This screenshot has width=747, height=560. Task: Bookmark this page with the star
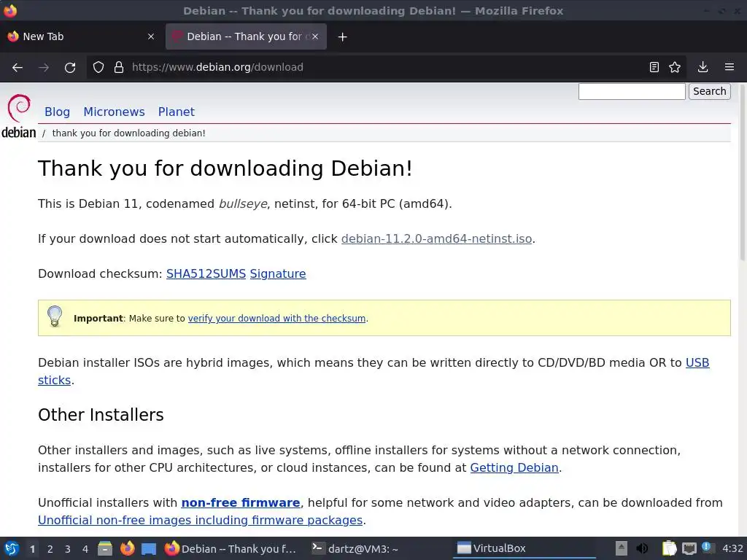click(675, 67)
